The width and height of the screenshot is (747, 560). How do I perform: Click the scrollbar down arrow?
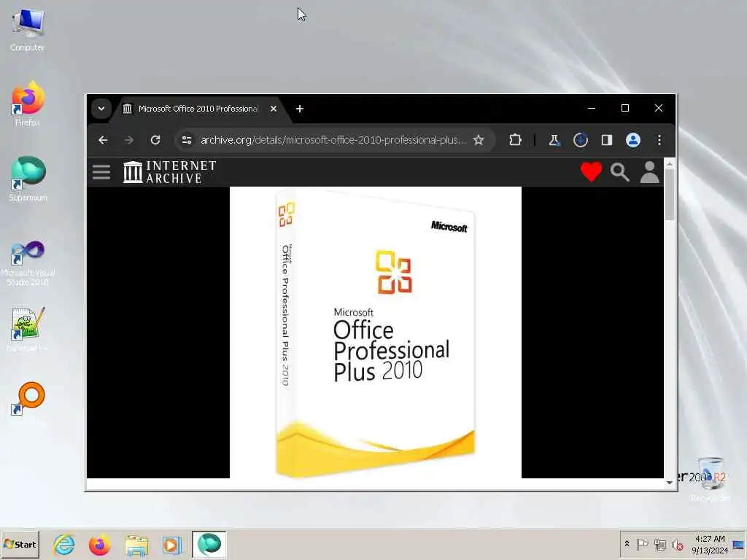670,483
